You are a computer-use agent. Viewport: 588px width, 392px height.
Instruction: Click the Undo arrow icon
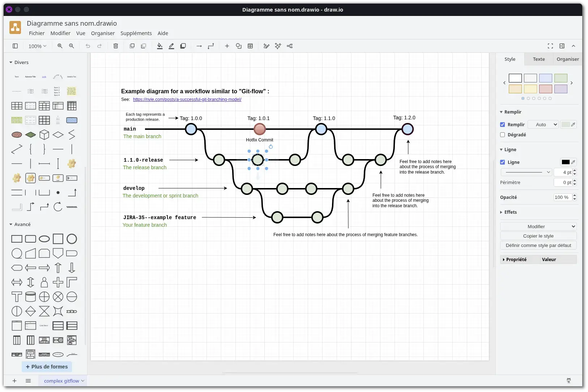pos(88,46)
